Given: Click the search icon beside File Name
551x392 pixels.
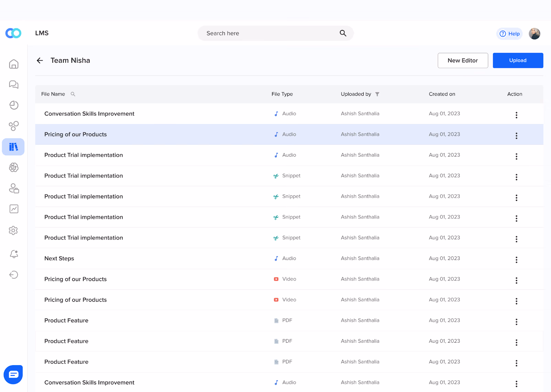Looking at the screenshot, I should click(x=73, y=94).
